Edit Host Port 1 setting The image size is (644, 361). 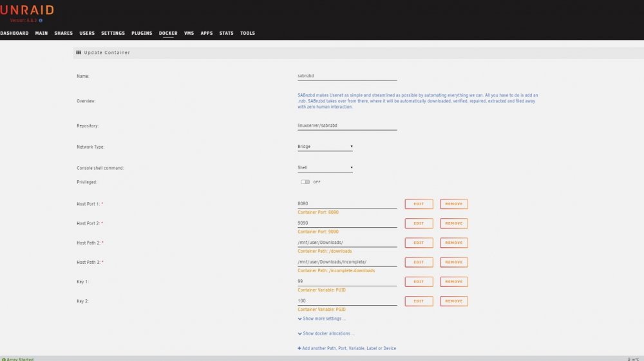coord(419,204)
